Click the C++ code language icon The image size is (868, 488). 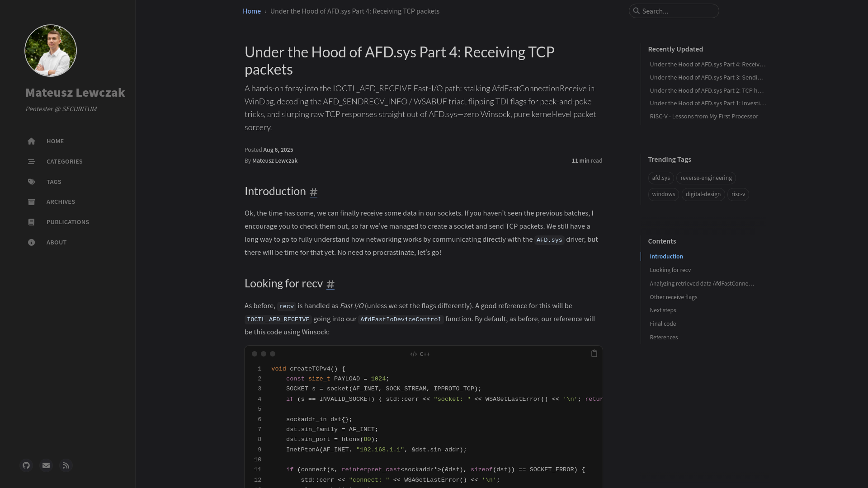click(x=413, y=354)
